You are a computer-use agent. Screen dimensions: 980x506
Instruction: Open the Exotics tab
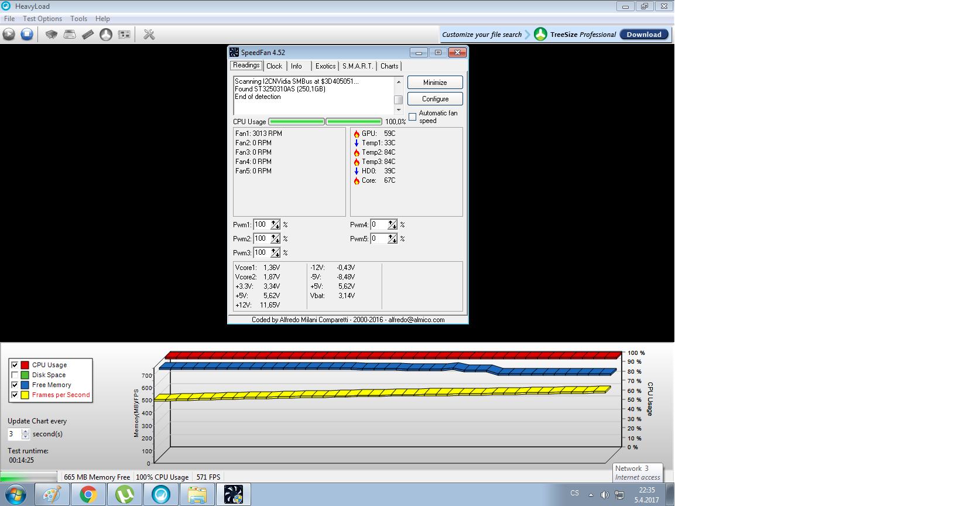point(325,66)
